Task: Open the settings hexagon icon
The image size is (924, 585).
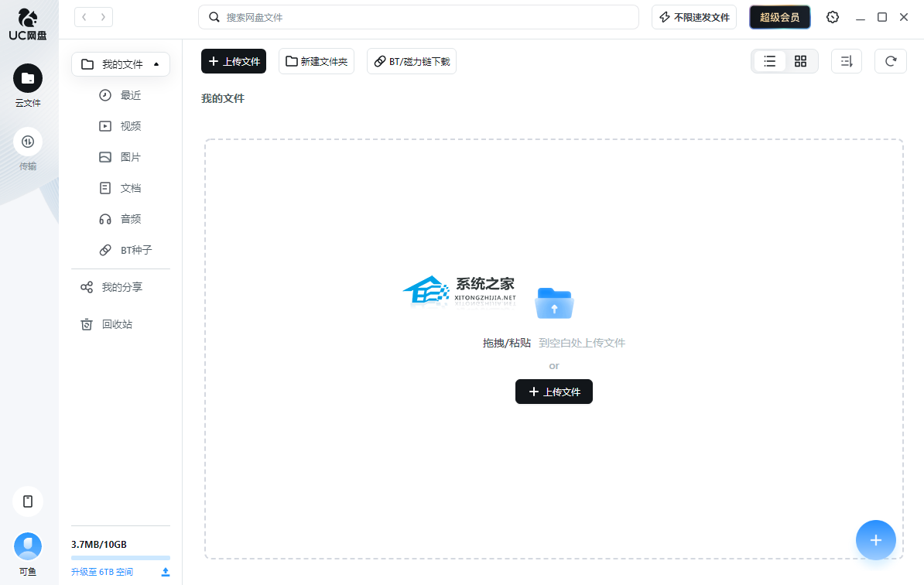Action: pyautogui.click(x=832, y=17)
